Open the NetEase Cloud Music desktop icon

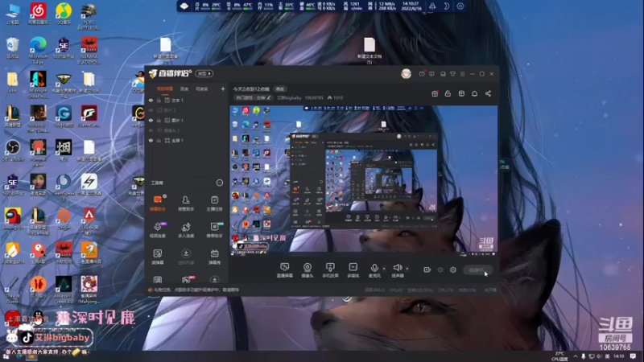tap(38, 13)
